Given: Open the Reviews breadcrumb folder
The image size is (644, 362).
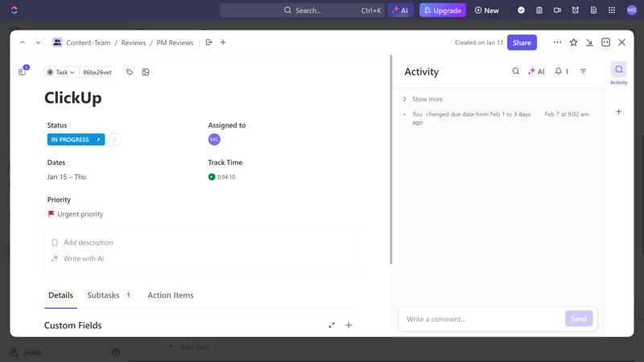Looking at the screenshot, I should point(133,43).
